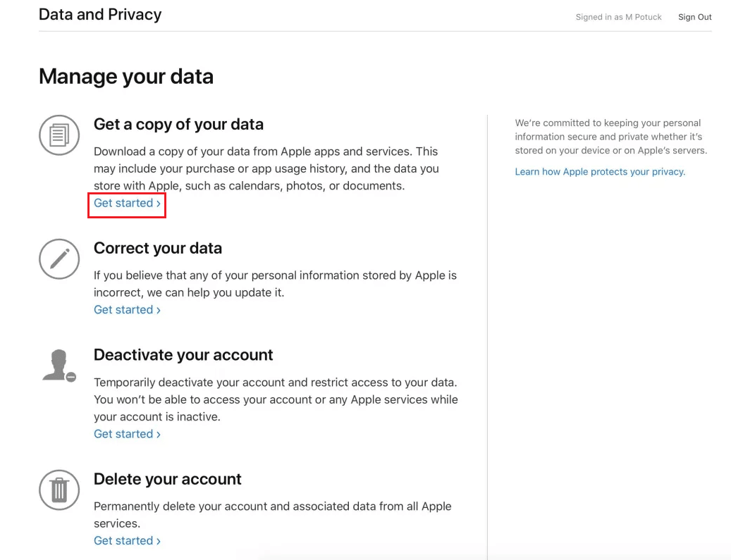This screenshot has width=731, height=560.
Task: Click the deactivate account person icon
Action: click(x=59, y=366)
